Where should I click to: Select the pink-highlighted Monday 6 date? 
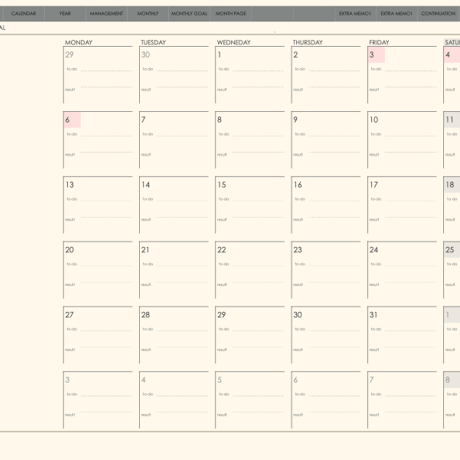click(72, 120)
